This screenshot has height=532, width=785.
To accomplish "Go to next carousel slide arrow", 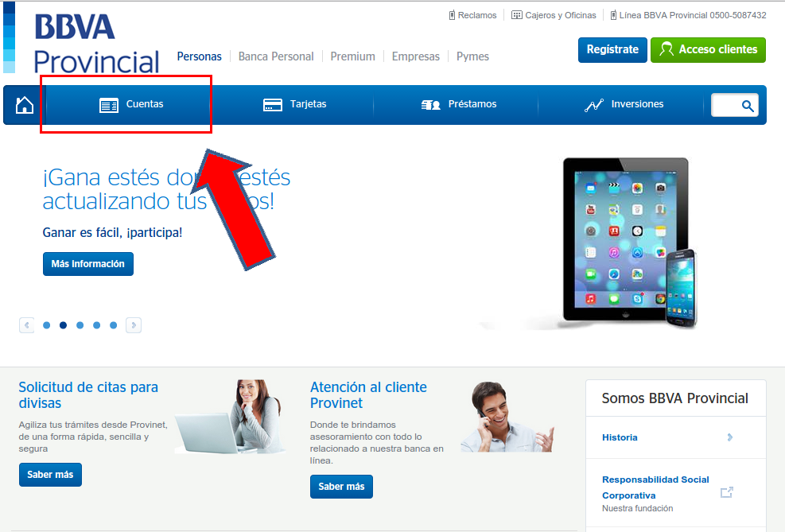I will (133, 325).
